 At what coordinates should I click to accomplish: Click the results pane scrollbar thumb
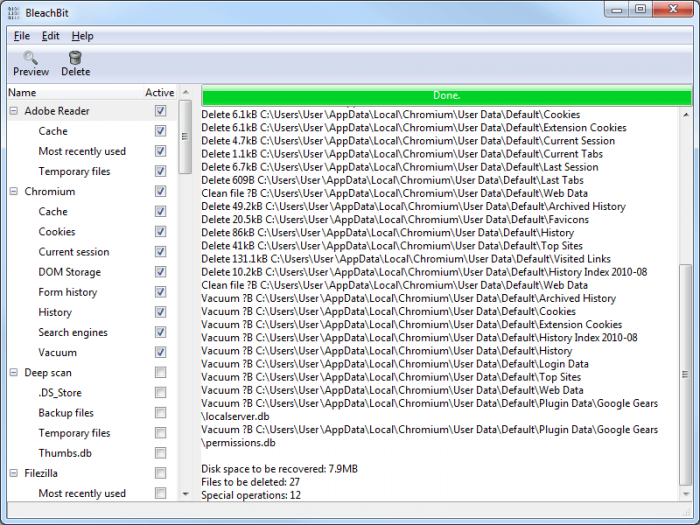tap(685, 375)
